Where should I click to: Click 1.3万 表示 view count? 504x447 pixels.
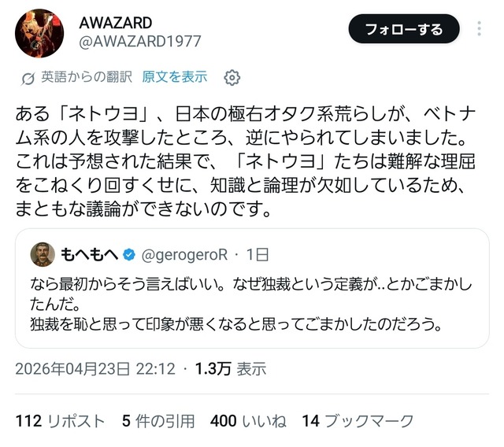coord(231,369)
